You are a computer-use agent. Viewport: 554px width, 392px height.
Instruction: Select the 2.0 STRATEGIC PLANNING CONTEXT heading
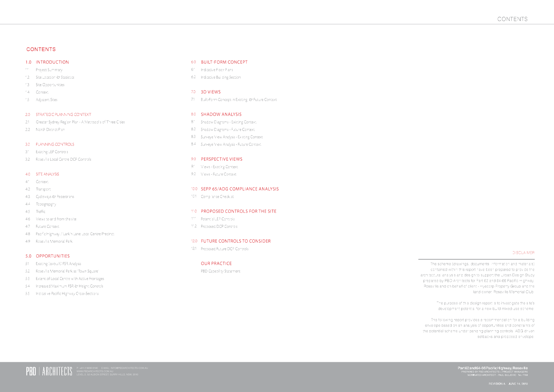(58, 115)
